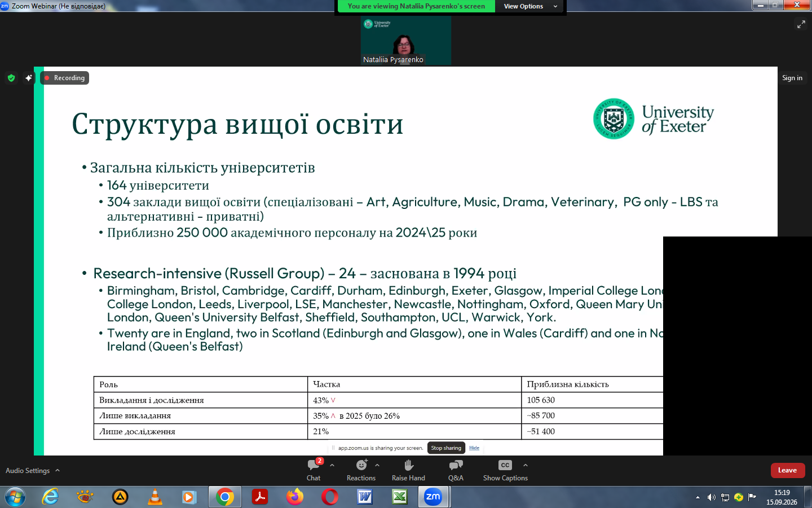Open AIMP player from the taskbar
This screenshot has width=812, height=508.
coord(120,497)
